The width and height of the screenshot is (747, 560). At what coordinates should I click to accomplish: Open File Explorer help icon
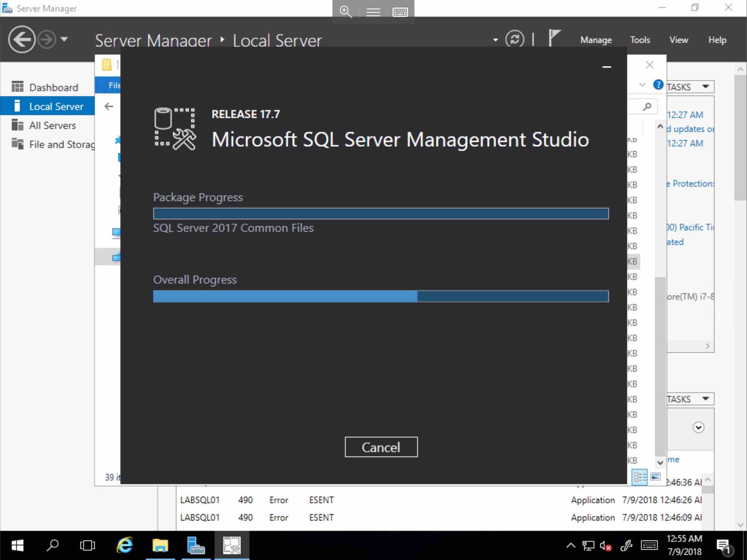point(658,85)
